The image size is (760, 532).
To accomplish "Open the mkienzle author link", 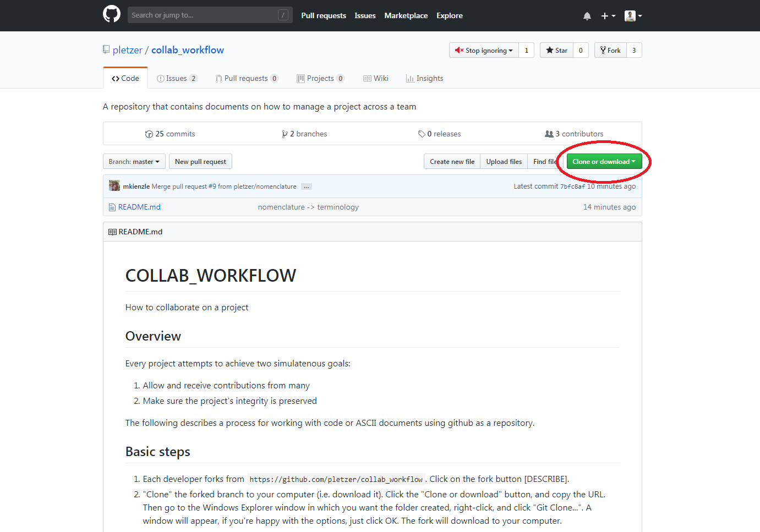I will 136,187.
